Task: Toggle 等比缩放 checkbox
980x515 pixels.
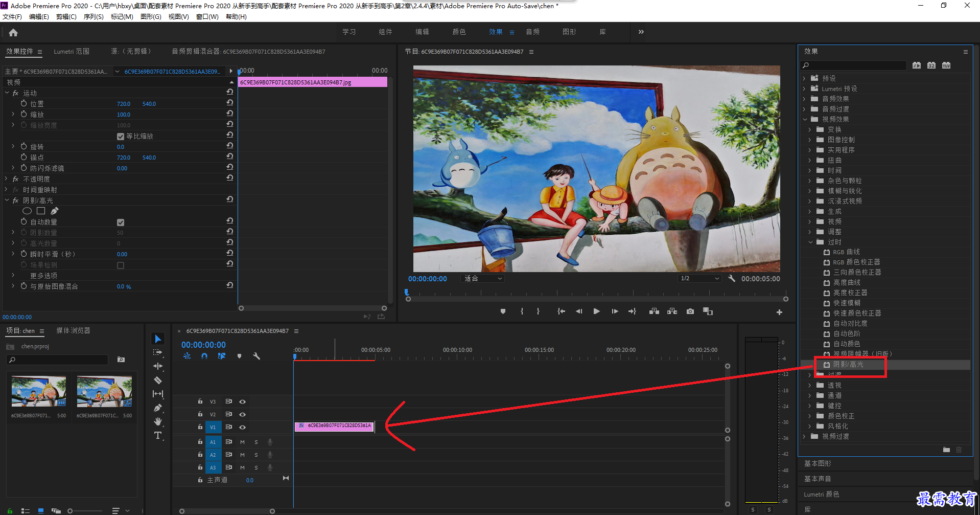Action: (x=121, y=137)
